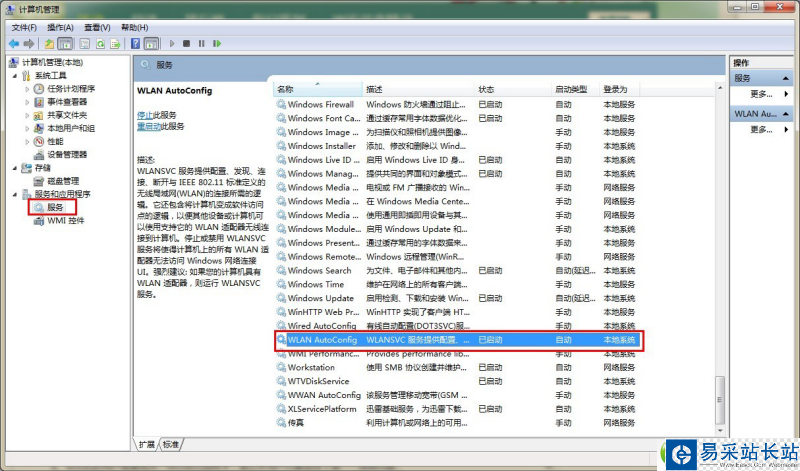Select 计算机管理(本地) root node
Screen dimensions: 800x471
pyautogui.click(x=52, y=62)
